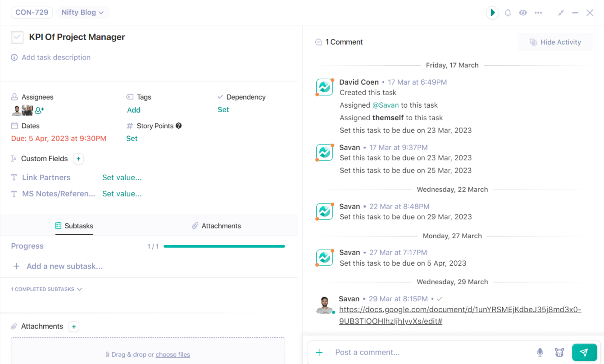The width and height of the screenshot is (604, 364).
Task: Click the notification bell icon
Action: [x=508, y=13]
